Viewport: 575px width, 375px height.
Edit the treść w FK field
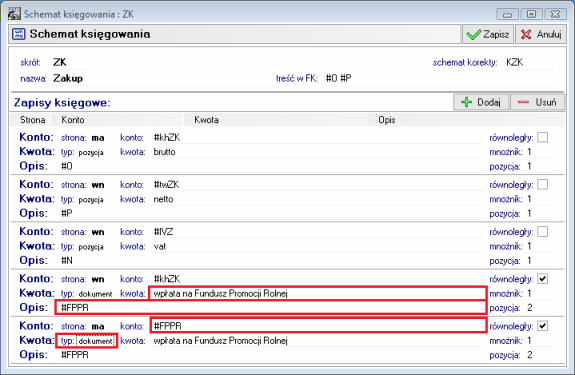click(x=438, y=78)
